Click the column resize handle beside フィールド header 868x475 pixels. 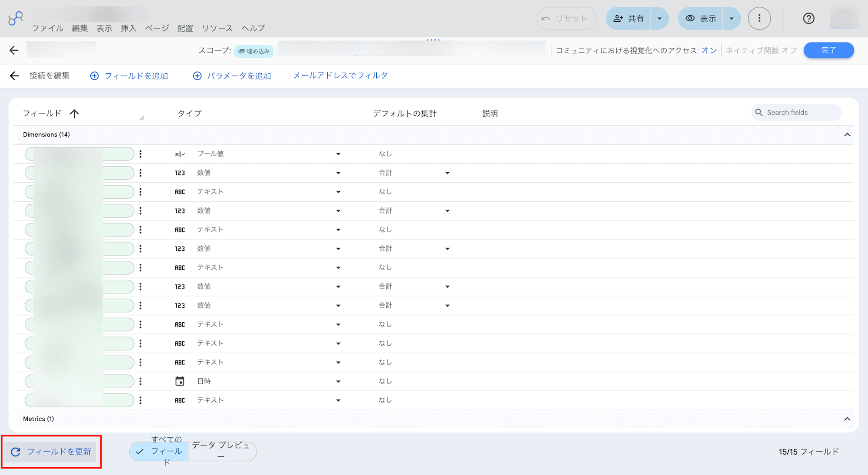(x=141, y=118)
